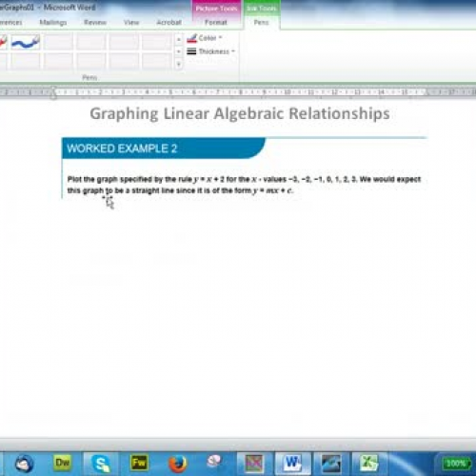Viewport: 476px width, 476px height.
Task: Click the WORKED EXAMPLE 2 heading banner
Action: point(164,149)
